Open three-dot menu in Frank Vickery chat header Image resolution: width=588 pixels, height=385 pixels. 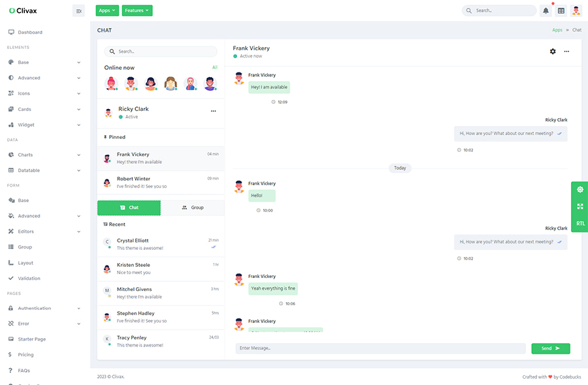tap(566, 52)
